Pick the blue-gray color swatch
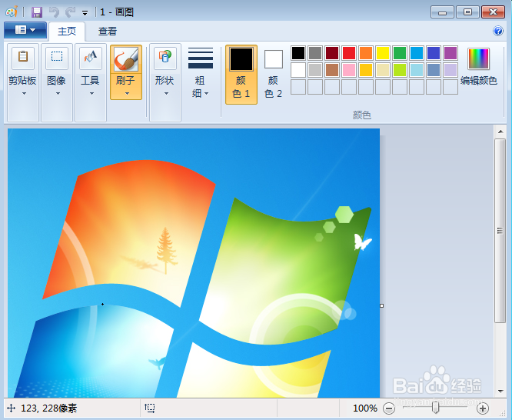The image size is (512, 420). click(434, 70)
